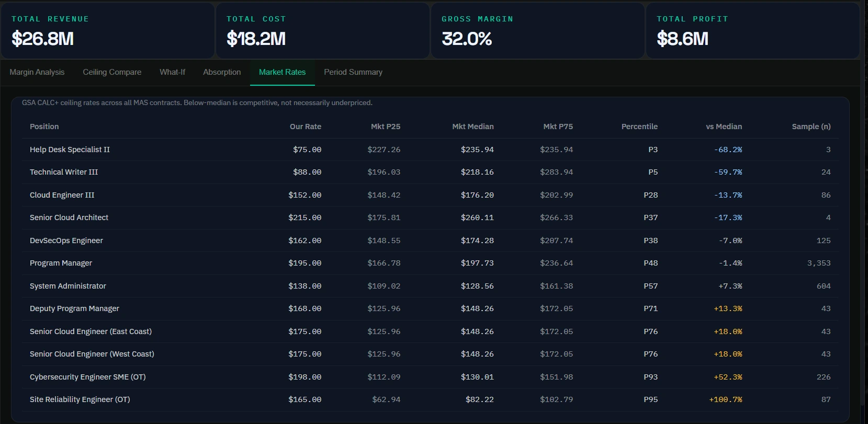
Task: Click the Total Revenue $26.8M card
Action: tap(108, 31)
